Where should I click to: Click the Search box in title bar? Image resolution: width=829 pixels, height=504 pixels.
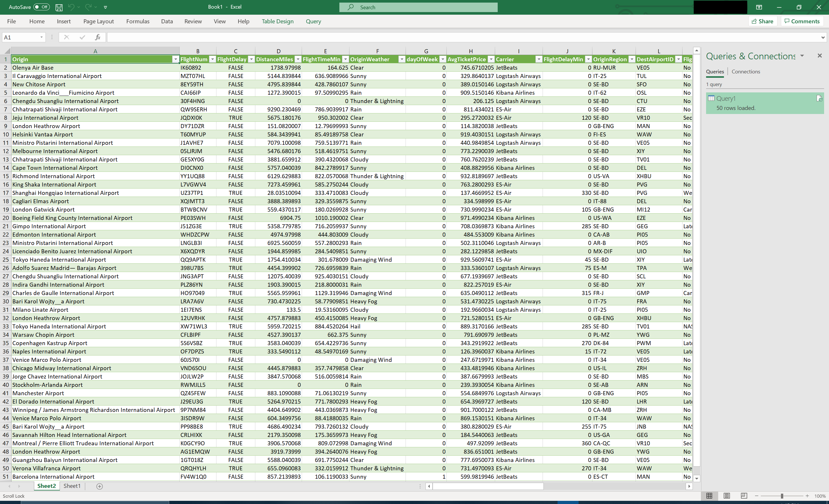point(418,7)
